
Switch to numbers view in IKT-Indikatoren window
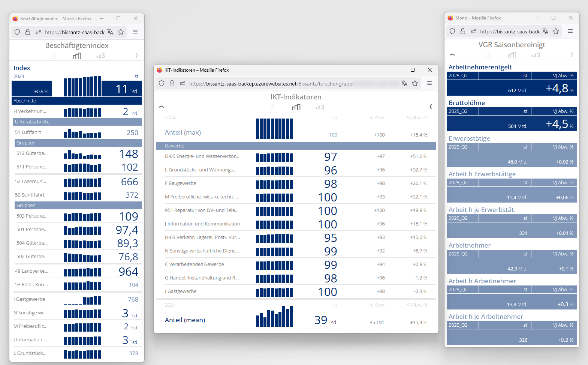pos(320,107)
